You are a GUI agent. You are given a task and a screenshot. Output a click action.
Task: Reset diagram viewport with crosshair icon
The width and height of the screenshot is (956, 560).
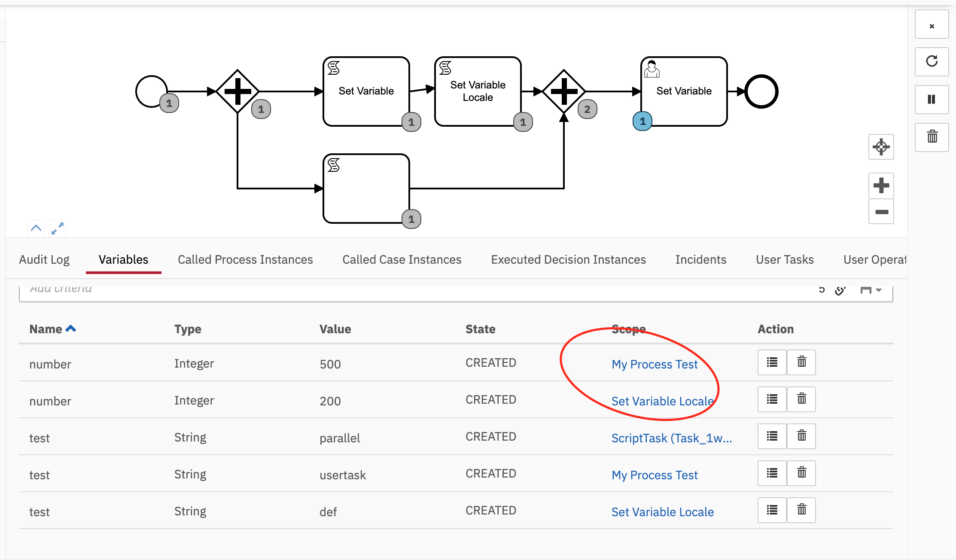pyautogui.click(x=881, y=147)
